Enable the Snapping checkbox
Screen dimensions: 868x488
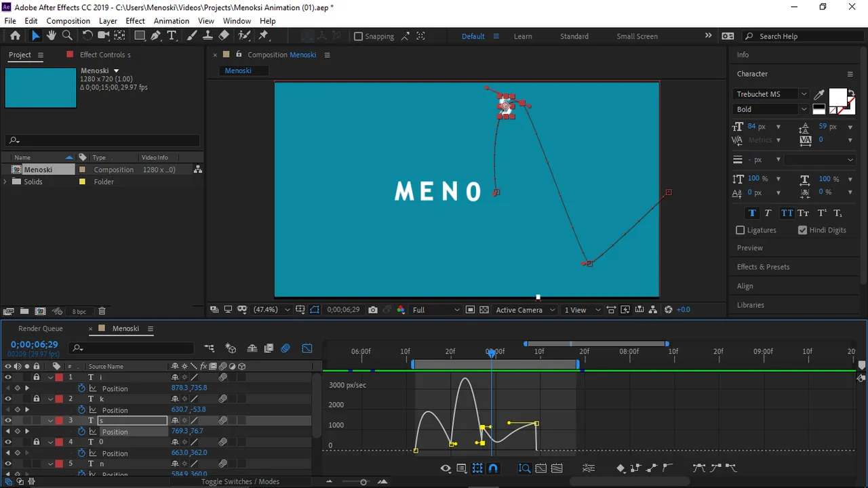[x=358, y=37]
